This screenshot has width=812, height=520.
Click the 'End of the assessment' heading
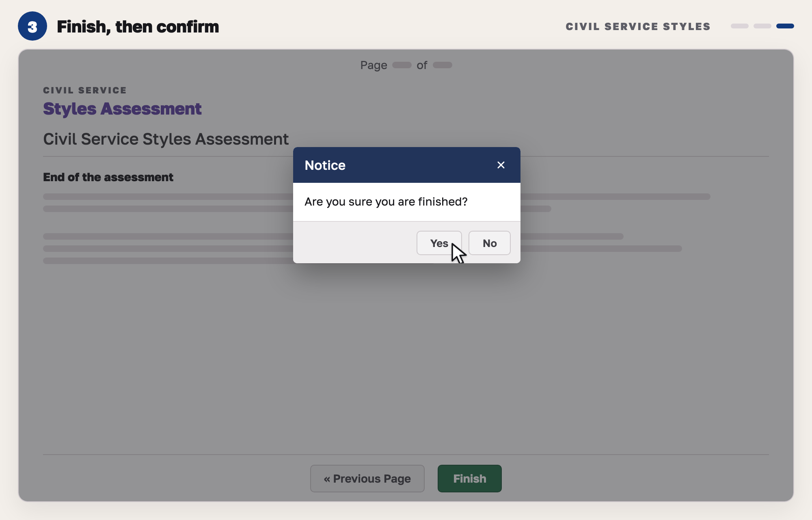pyautogui.click(x=108, y=177)
